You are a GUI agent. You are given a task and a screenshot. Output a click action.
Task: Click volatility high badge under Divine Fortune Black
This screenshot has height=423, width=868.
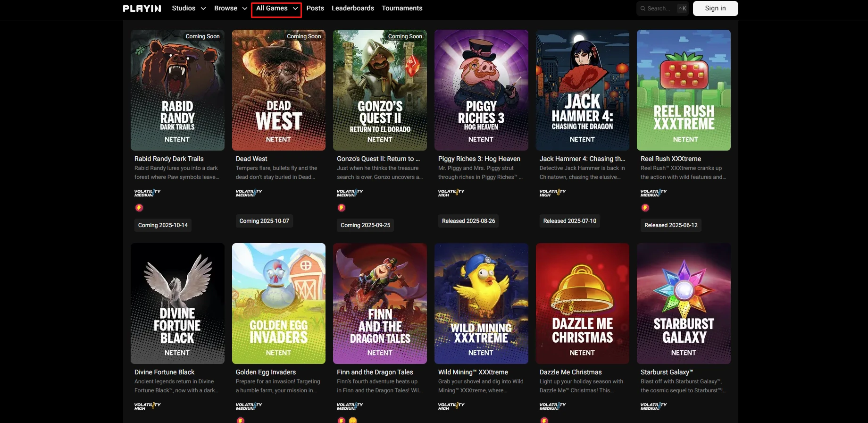147,406
